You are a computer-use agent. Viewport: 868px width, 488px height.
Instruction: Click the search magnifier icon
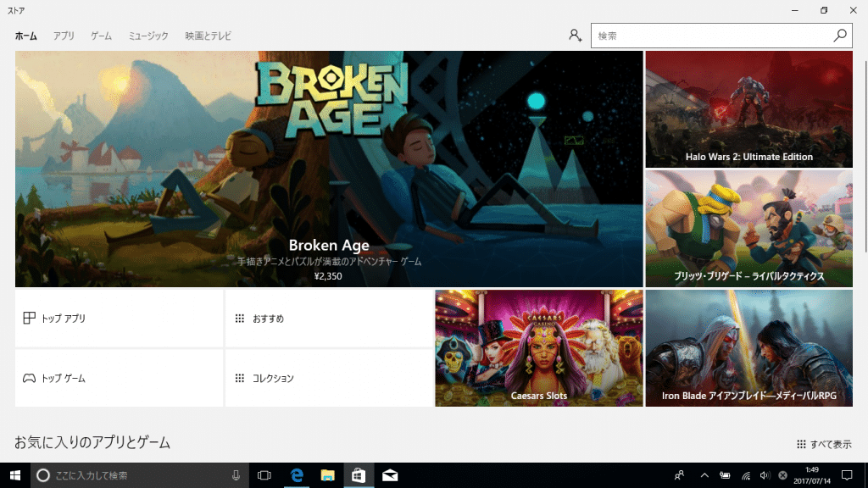(x=840, y=36)
